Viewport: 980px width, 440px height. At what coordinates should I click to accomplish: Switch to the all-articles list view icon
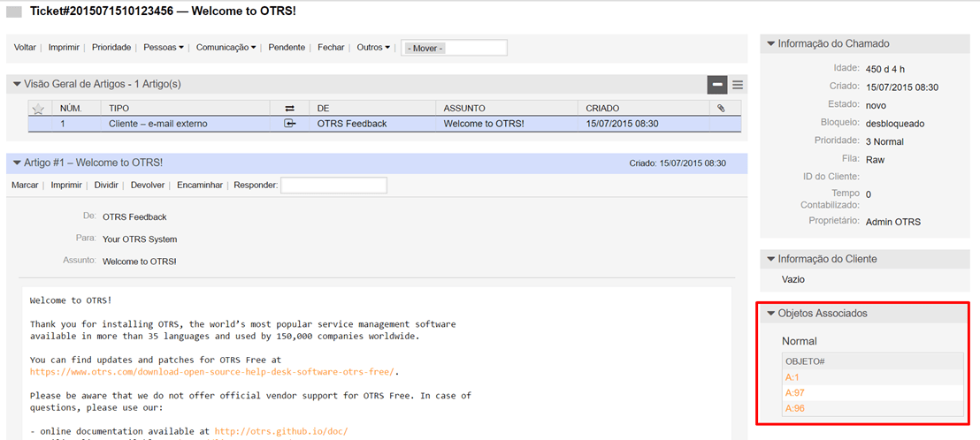(x=738, y=84)
